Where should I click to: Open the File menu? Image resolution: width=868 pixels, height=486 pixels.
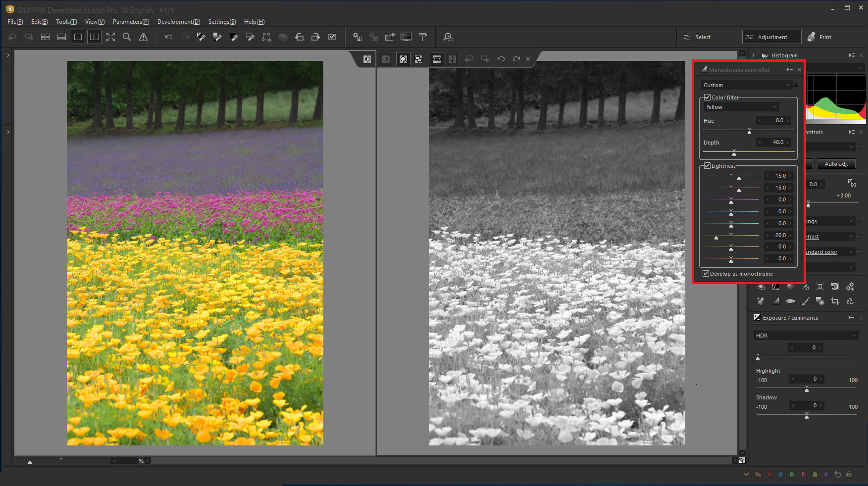tap(15, 22)
